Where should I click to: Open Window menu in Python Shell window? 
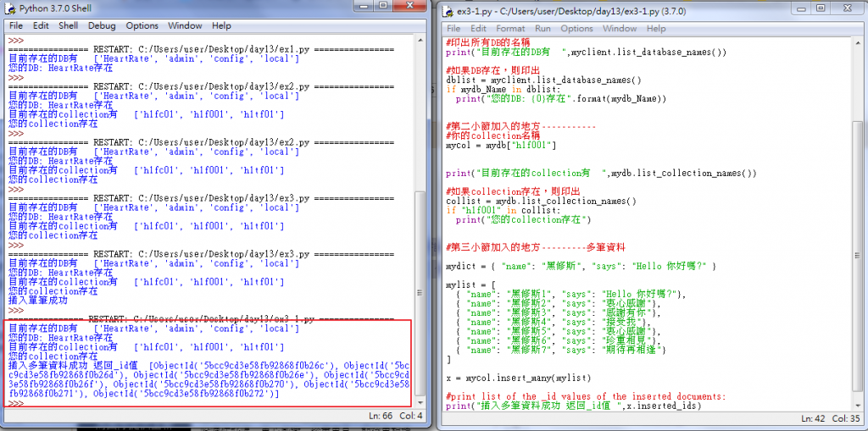pyautogui.click(x=185, y=25)
